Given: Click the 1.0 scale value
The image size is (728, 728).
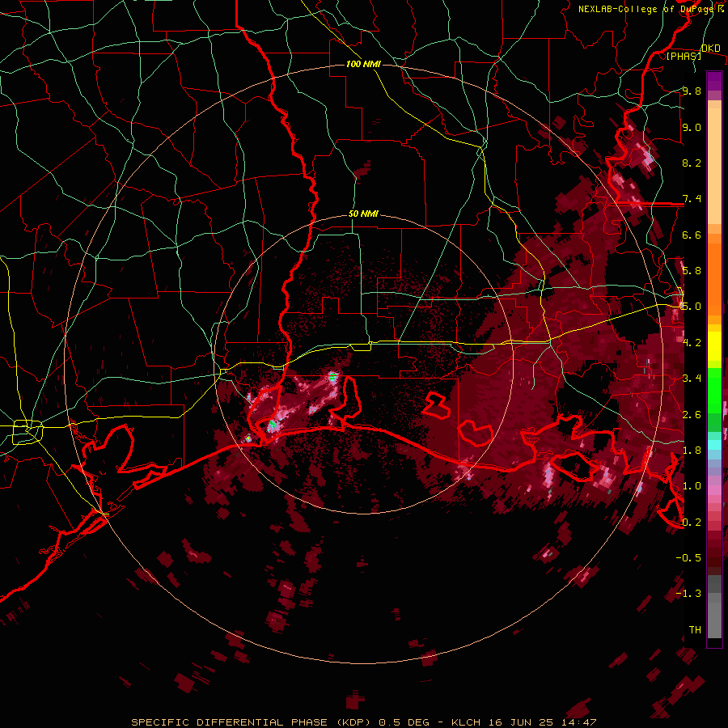Looking at the screenshot, I should pyautogui.click(x=692, y=485).
